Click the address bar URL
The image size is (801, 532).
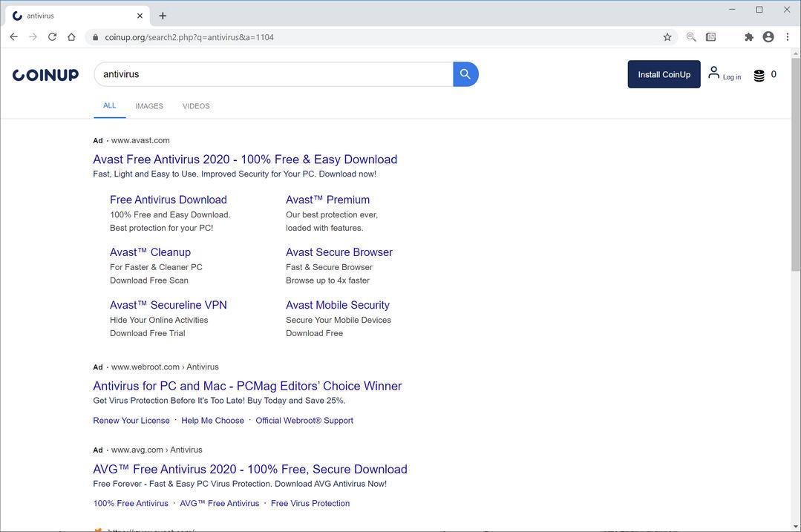189,37
